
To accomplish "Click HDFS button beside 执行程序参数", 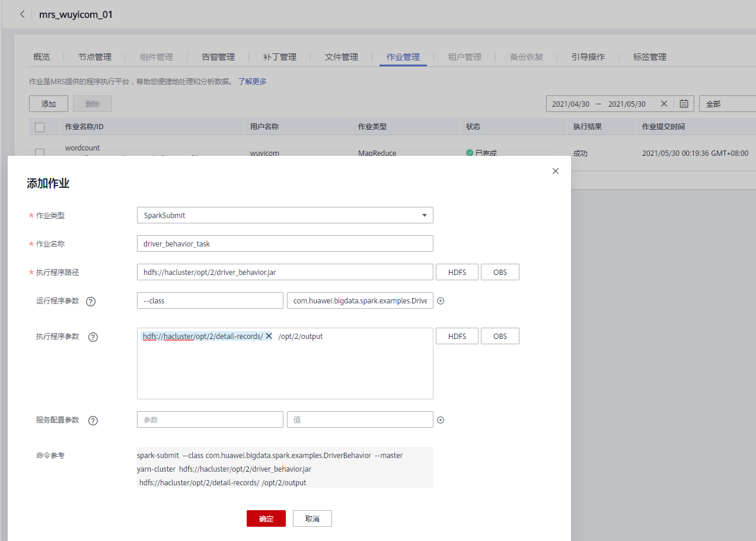I will (x=457, y=336).
